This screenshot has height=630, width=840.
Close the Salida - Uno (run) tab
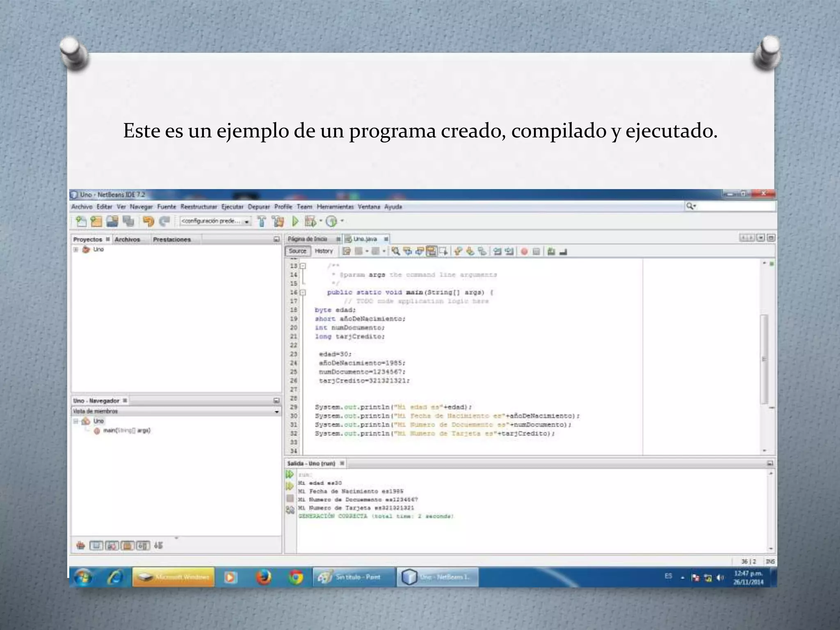[342, 463]
